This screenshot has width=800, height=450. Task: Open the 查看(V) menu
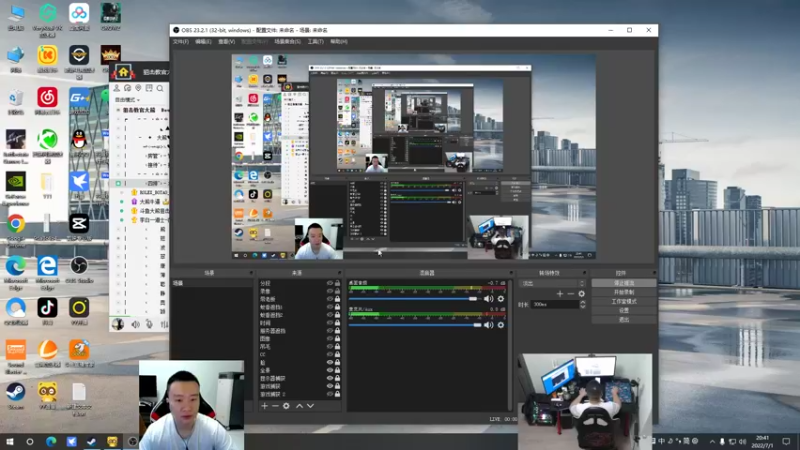tap(227, 42)
